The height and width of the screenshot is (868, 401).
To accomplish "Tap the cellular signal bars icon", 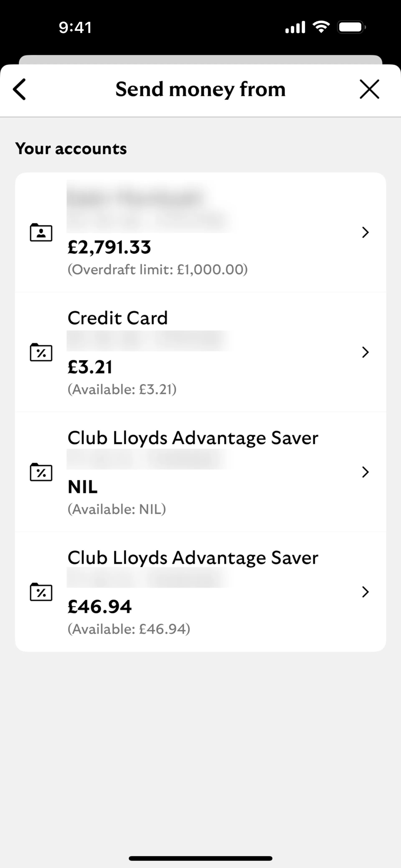I will point(295,27).
